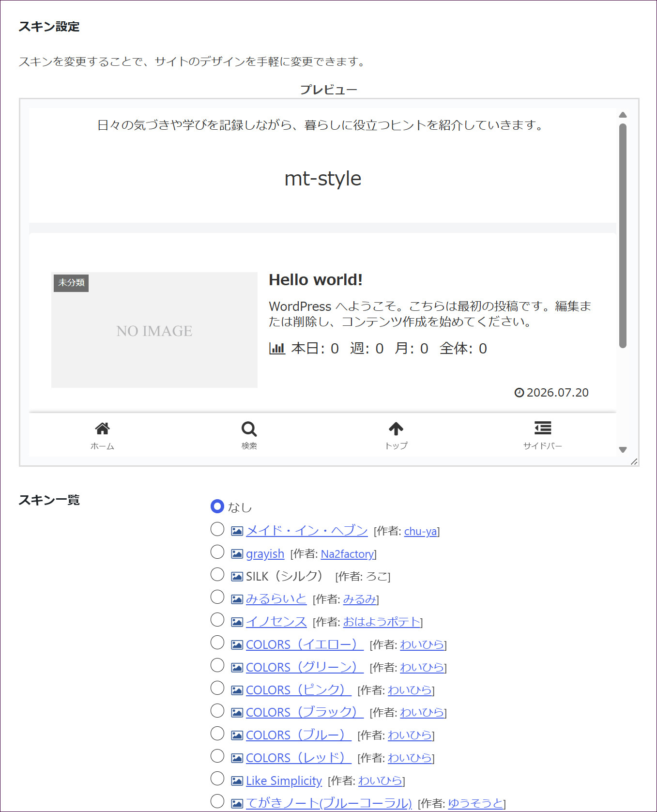Select COLORS（ピンク） radio button
657x812 pixels.
tap(217, 688)
